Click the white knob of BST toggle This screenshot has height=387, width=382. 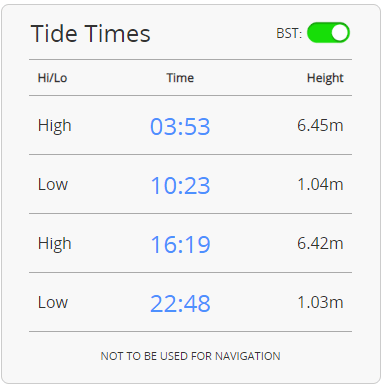pos(340,33)
